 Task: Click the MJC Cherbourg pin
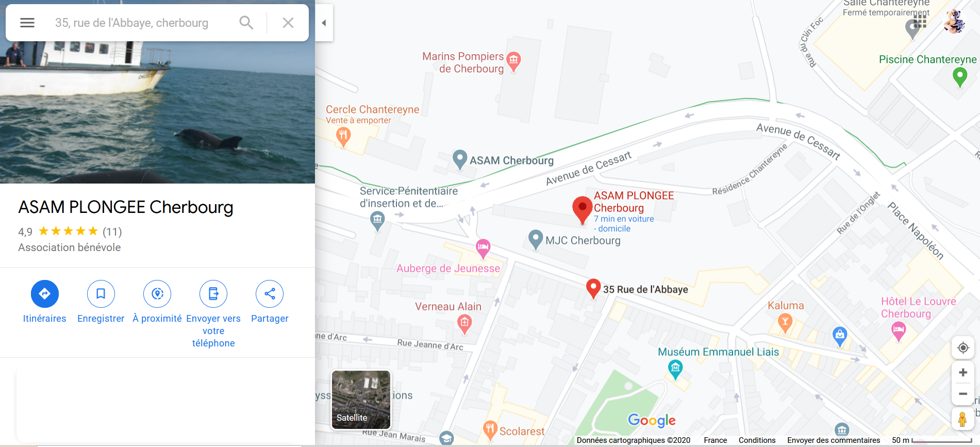[x=536, y=240]
